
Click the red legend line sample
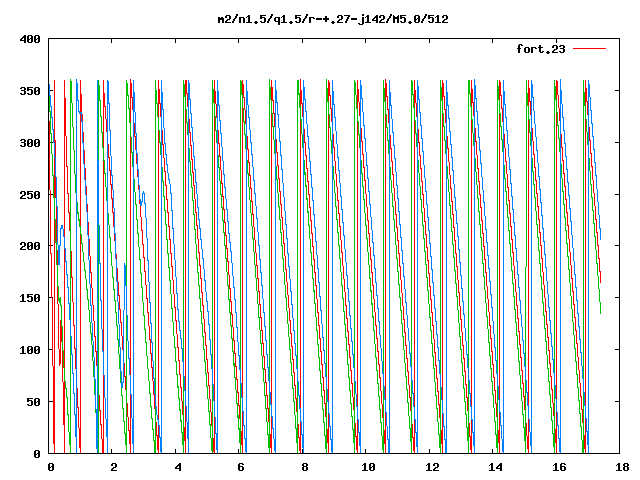click(589, 49)
